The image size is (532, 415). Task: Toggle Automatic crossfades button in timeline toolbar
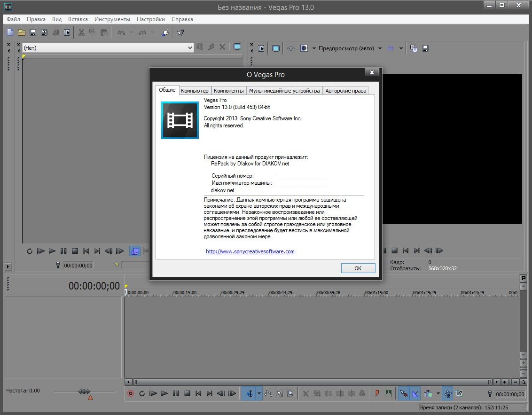coord(415,393)
